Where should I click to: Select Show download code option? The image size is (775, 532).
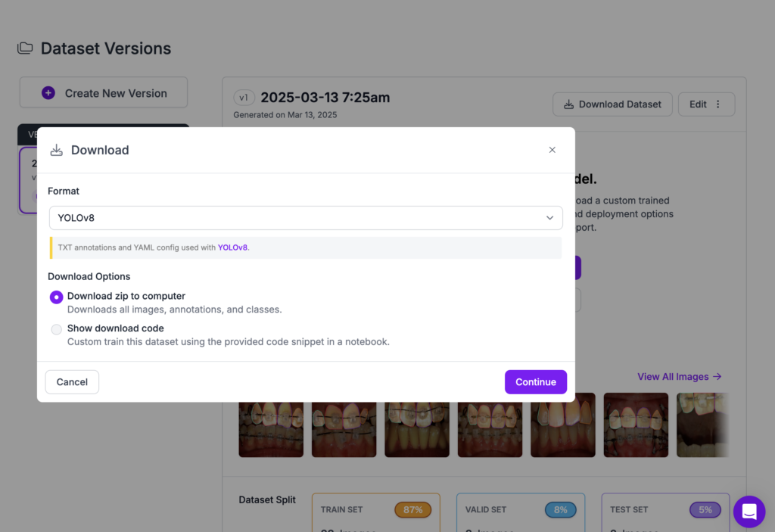click(57, 329)
